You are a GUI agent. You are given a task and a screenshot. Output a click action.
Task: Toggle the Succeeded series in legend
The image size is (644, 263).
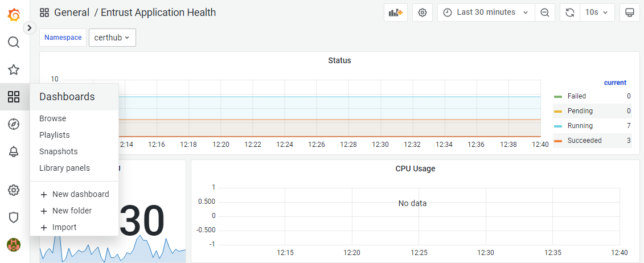[x=584, y=141]
